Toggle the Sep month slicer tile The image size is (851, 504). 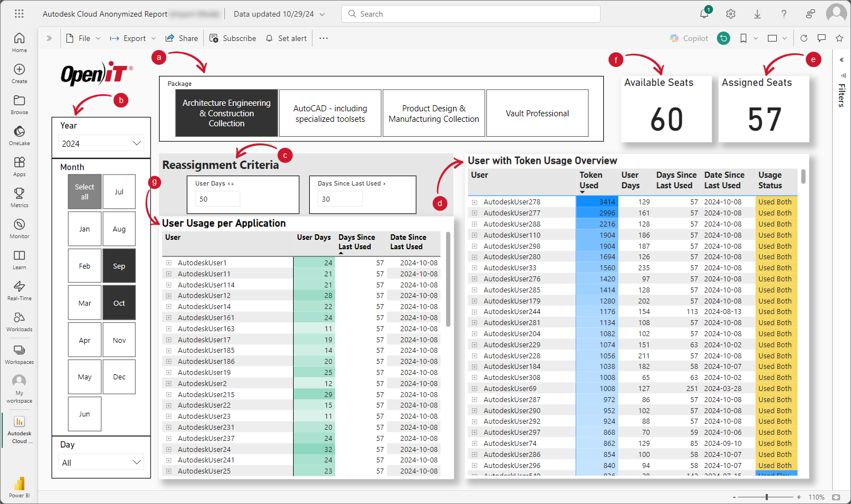click(119, 266)
